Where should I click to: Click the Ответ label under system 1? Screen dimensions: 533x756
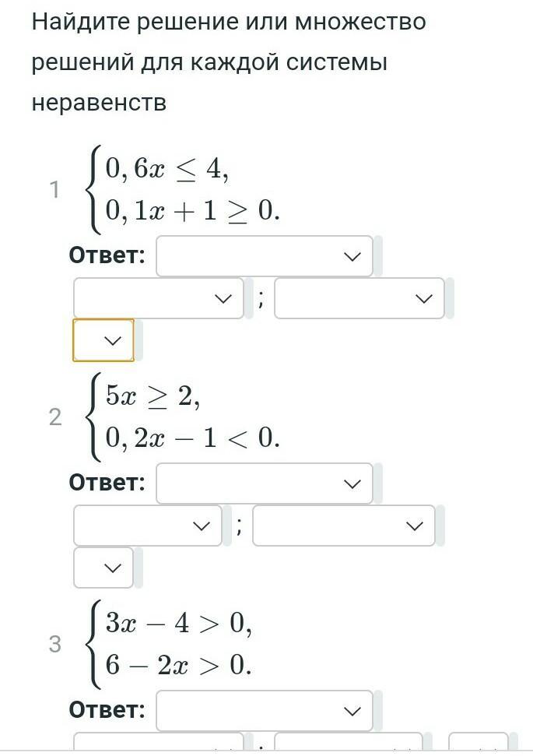tap(107, 255)
